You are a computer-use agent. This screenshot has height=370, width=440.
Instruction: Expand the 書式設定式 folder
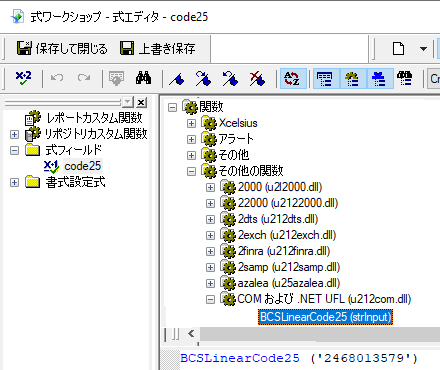14,182
